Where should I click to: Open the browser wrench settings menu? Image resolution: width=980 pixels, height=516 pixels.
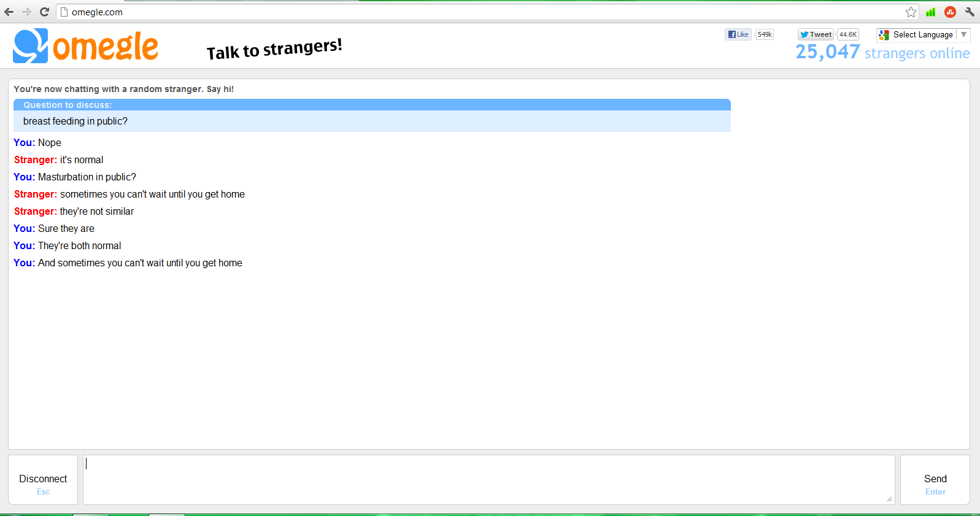pyautogui.click(x=970, y=12)
